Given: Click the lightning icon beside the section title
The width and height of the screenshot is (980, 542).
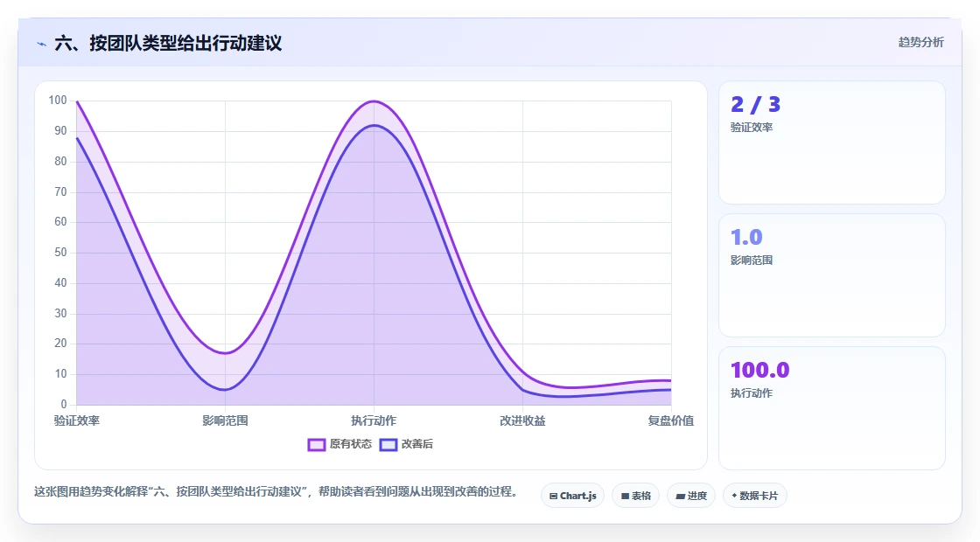Looking at the screenshot, I should point(41,44).
